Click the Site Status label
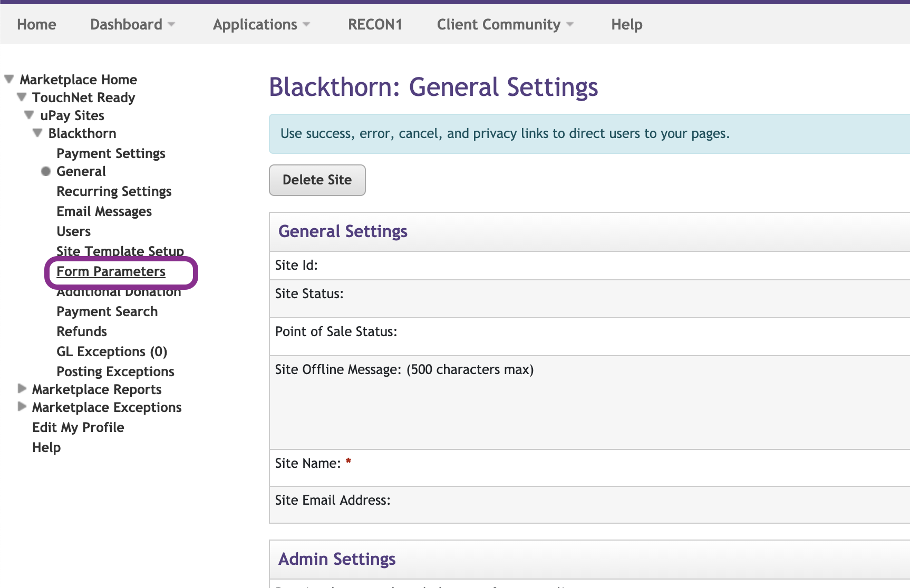 click(309, 293)
